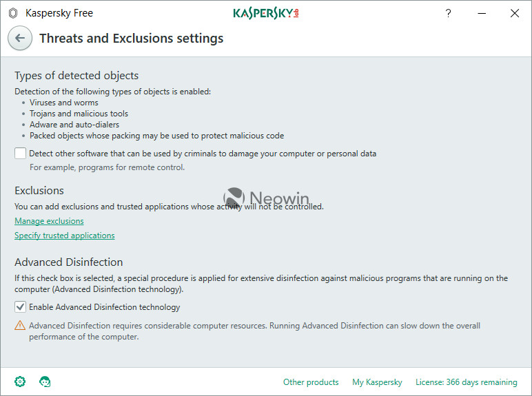Image resolution: width=532 pixels, height=396 pixels.
Task: Click the 'Detection of the following types' text
Action: (x=112, y=92)
